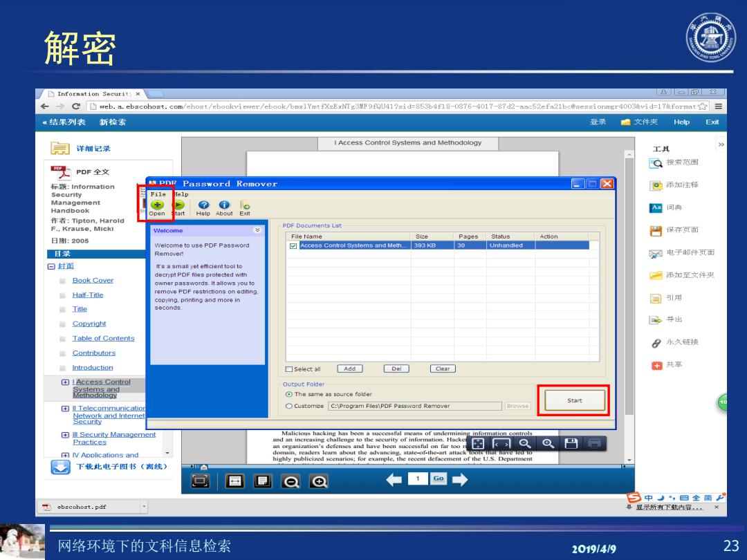Viewport: 747px width, 560px height.
Task: Check the Select all checkbox
Action: 288,369
